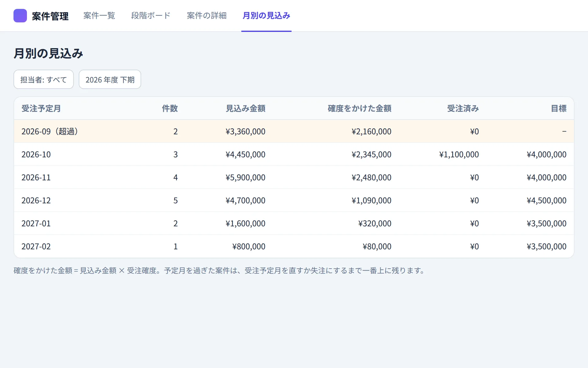Select the overdue 2026-09（超過） row
This screenshot has width=588, height=368.
[294, 131]
